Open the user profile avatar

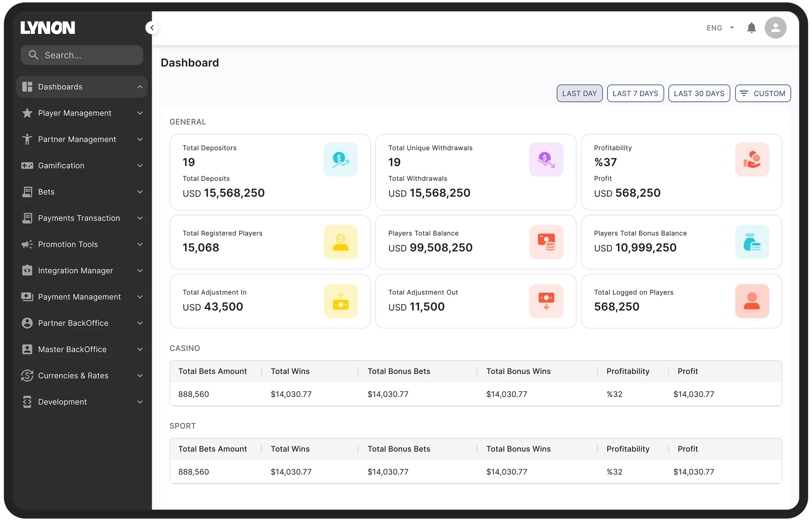click(x=775, y=28)
